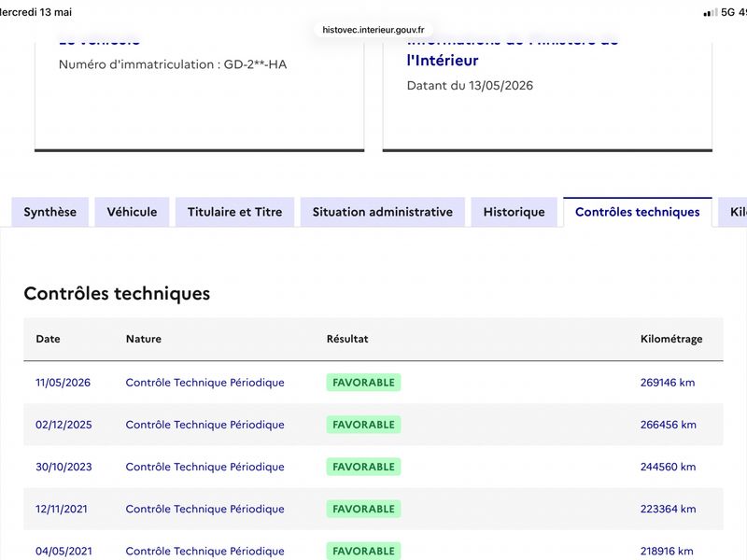Click the Kilométrage column header

pyautogui.click(x=671, y=339)
